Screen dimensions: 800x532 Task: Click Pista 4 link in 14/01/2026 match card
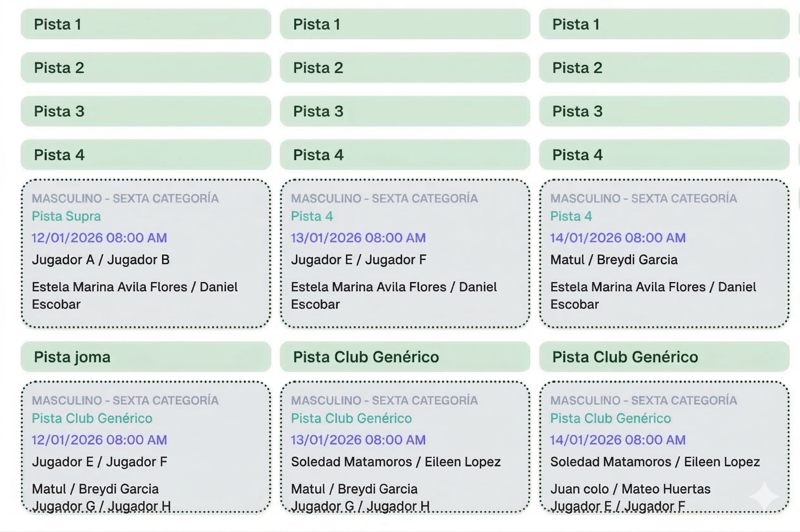(x=571, y=216)
